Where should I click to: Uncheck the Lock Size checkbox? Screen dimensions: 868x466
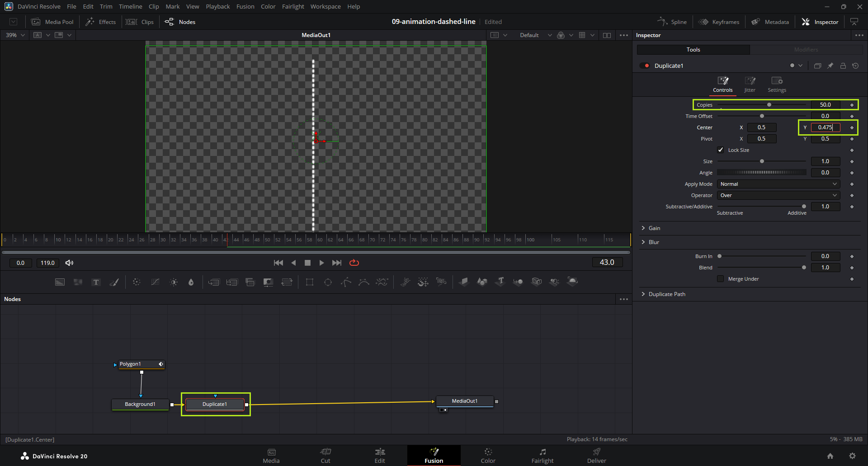(721, 150)
